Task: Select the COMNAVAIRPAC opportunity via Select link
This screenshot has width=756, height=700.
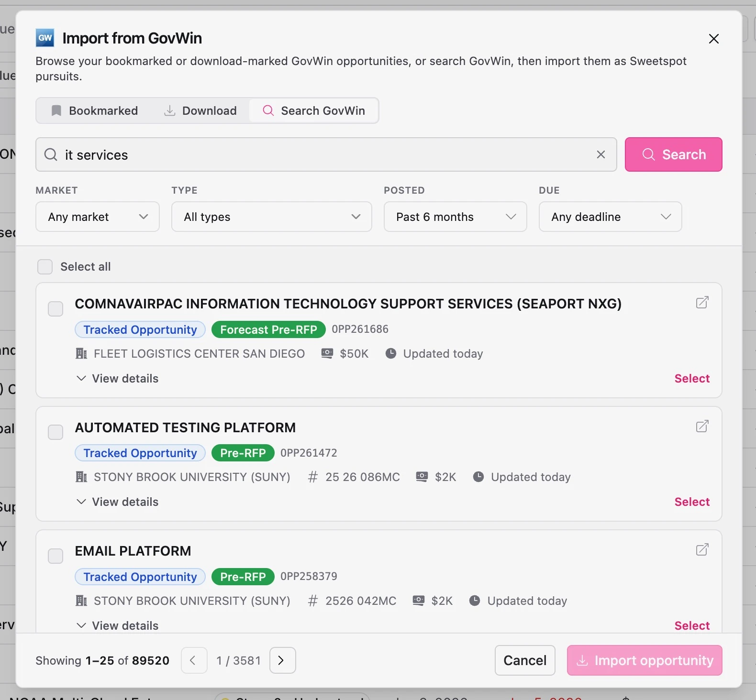Action: (x=692, y=378)
